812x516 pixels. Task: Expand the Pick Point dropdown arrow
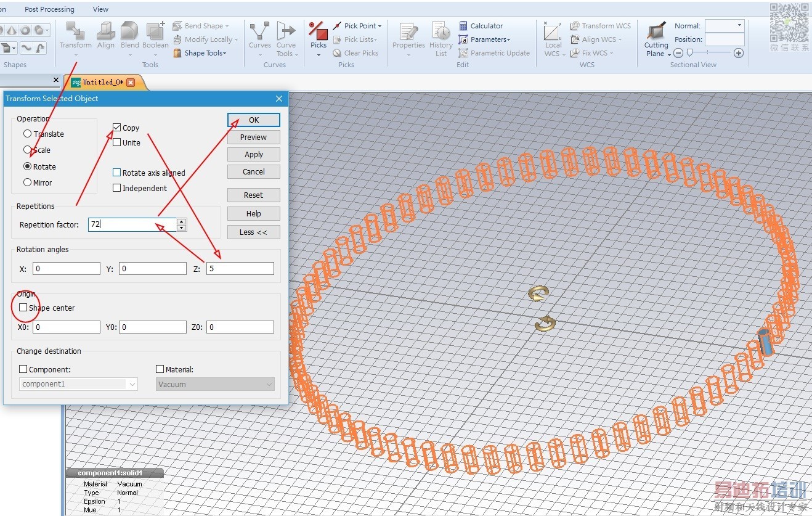tap(380, 26)
